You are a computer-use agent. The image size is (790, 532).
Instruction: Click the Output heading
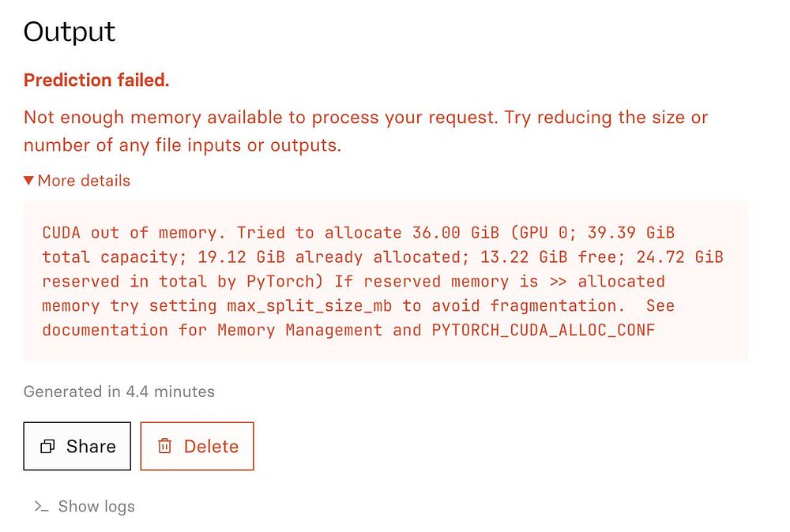click(70, 32)
